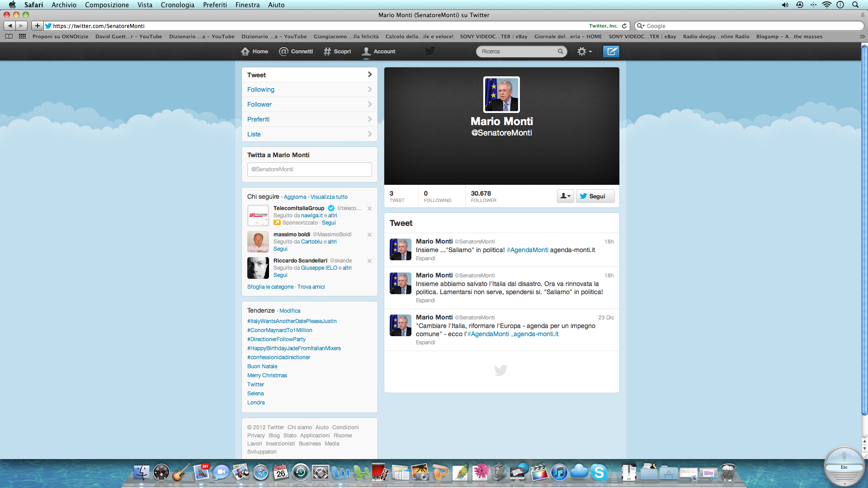The height and width of the screenshot is (488, 868).
Task: Open the Preferiti menu in menu bar
Action: (215, 5)
